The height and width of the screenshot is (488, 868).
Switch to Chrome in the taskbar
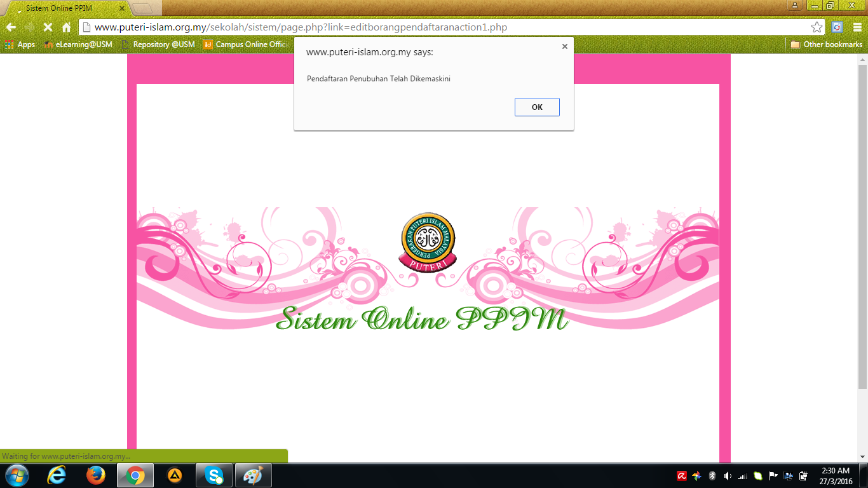(x=135, y=475)
